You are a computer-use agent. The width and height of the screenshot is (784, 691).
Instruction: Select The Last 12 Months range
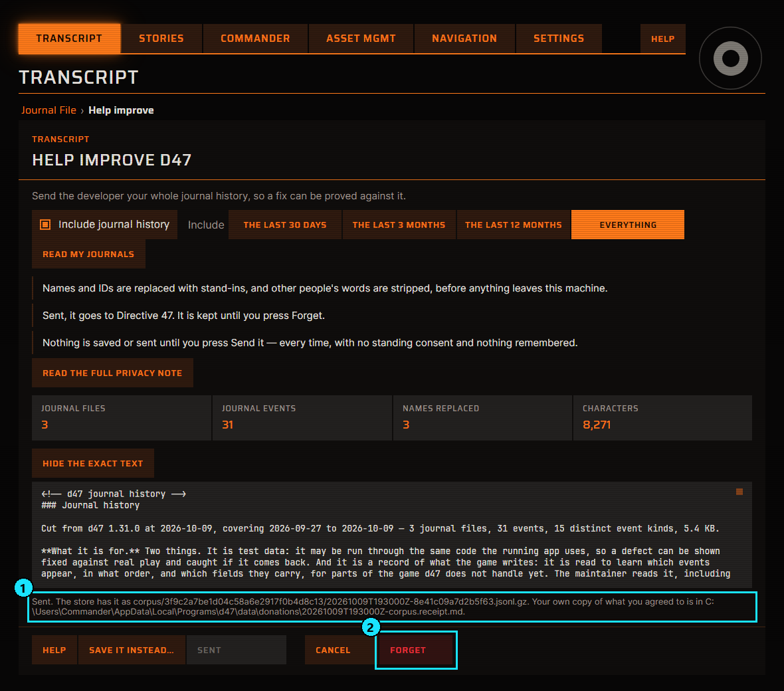[x=513, y=225]
